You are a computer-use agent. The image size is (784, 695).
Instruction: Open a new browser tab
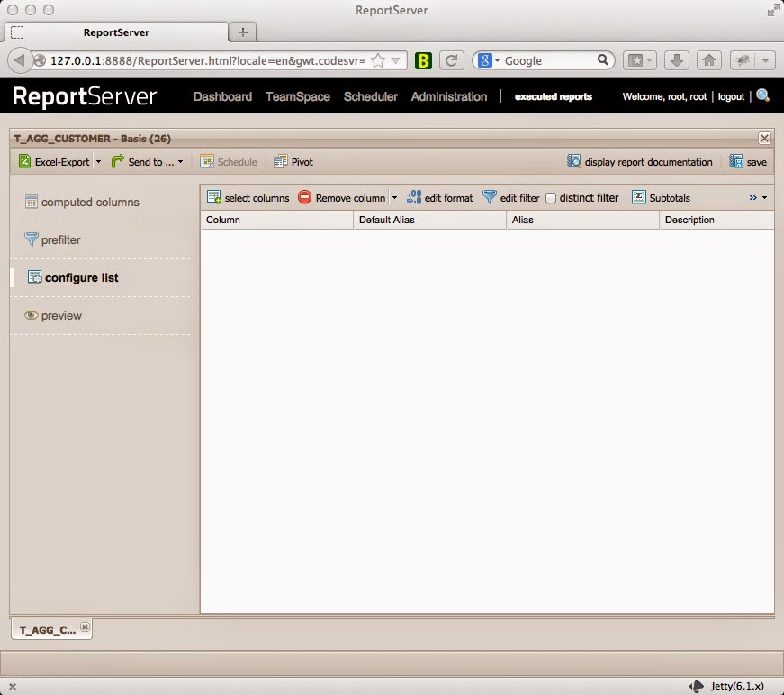click(x=243, y=32)
